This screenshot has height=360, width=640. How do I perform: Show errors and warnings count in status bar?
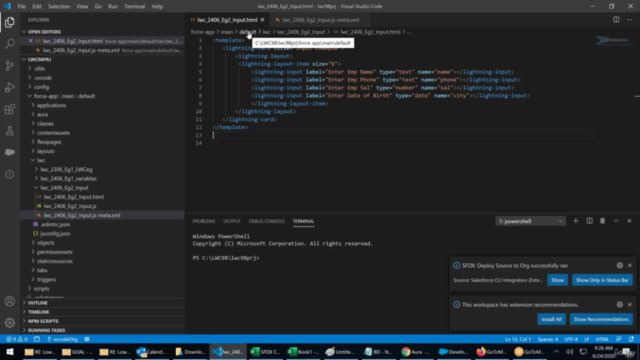pyautogui.click(x=17, y=339)
